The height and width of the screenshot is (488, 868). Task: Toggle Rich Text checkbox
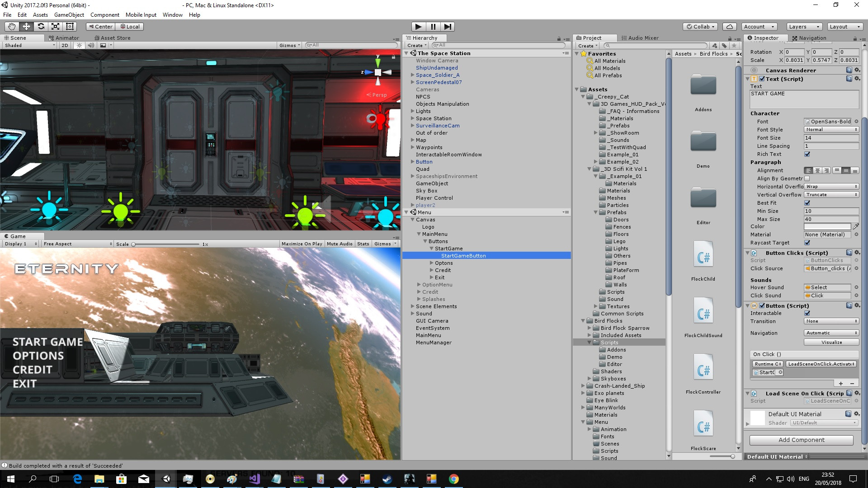click(807, 154)
